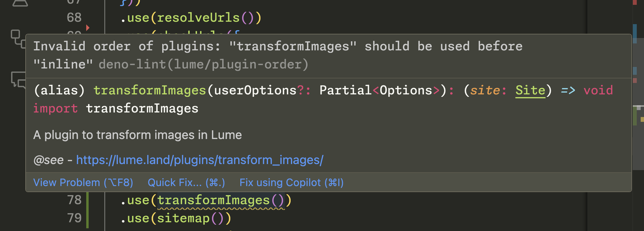Place cursor on sitemap() in line 79
Image resolution: width=644 pixels, height=231 pixels.
point(191,218)
